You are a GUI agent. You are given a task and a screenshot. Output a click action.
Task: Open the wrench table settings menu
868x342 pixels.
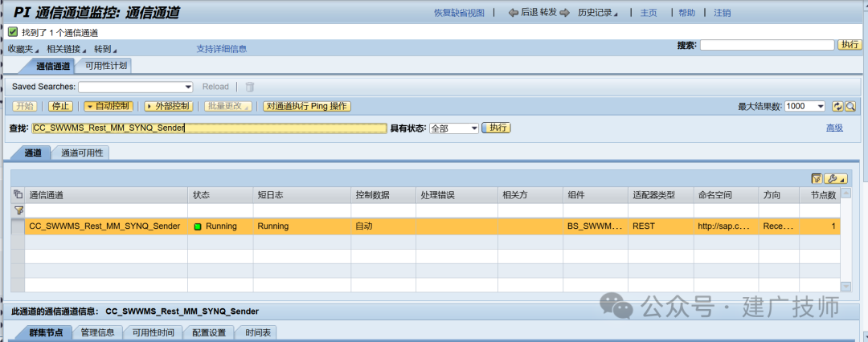(836, 178)
